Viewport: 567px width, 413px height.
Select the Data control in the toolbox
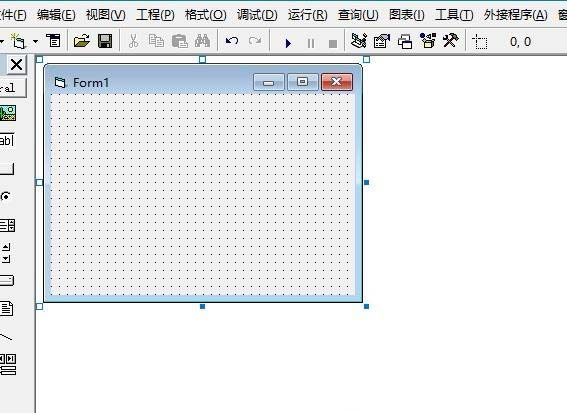click(8, 364)
